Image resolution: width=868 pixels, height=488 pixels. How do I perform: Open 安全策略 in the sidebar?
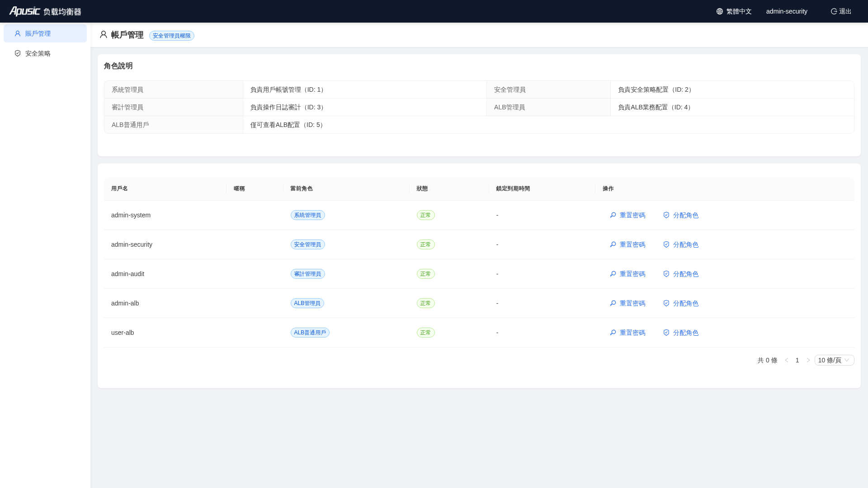coord(45,53)
